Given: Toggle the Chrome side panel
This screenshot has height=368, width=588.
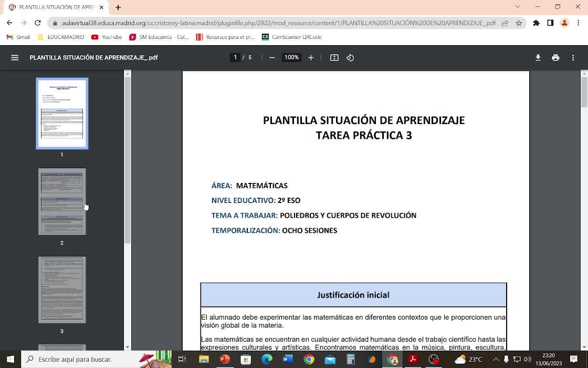Looking at the screenshot, I should (550, 23).
